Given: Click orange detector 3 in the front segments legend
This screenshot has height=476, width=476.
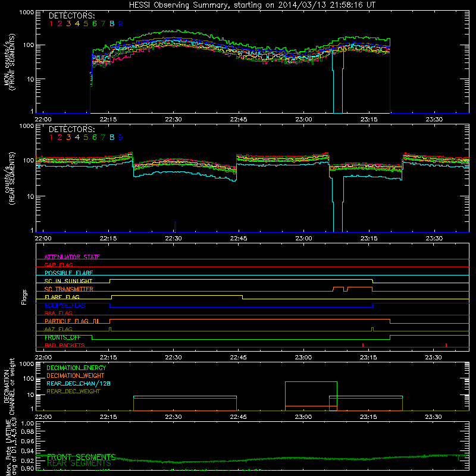Looking at the screenshot, I should [68, 23].
